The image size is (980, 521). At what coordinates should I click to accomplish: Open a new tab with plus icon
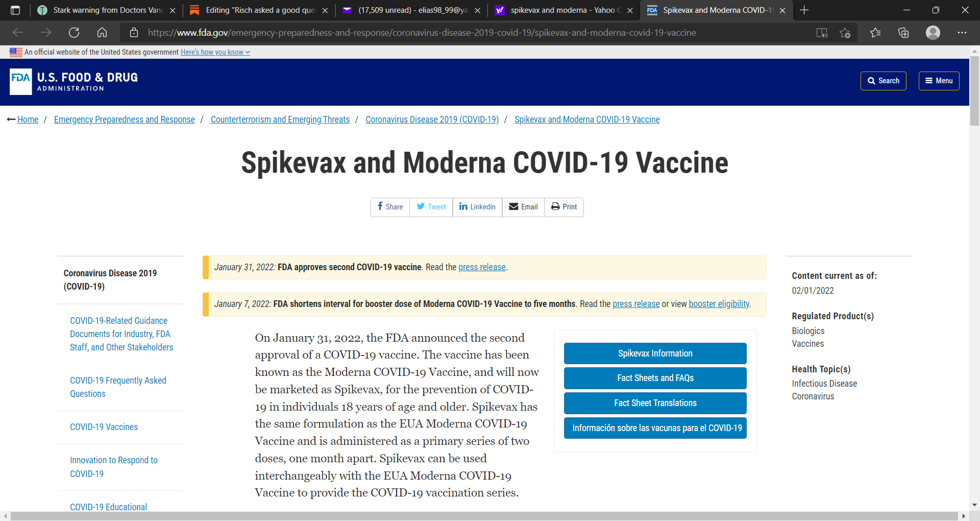coord(804,10)
